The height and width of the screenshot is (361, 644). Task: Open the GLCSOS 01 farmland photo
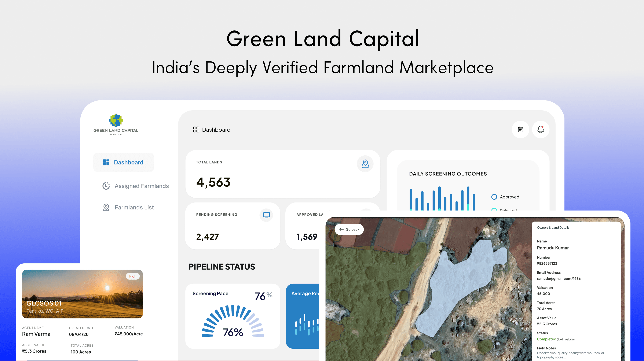coord(83,294)
